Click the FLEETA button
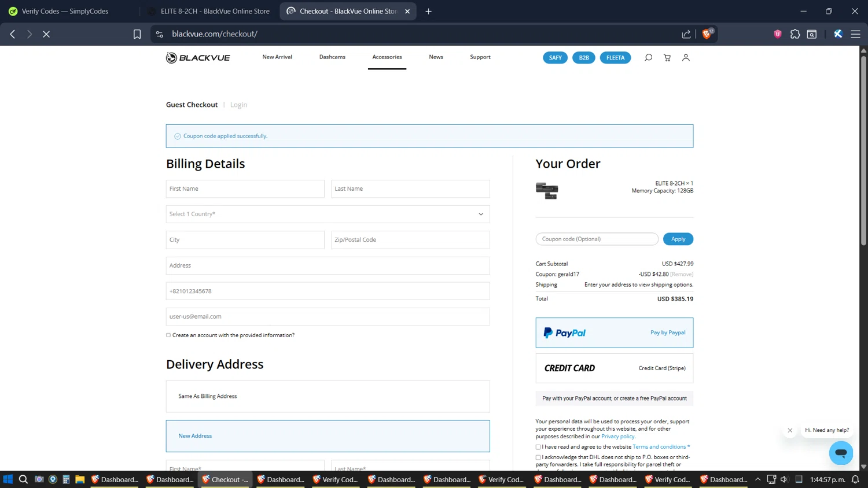 click(x=615, y=58)
